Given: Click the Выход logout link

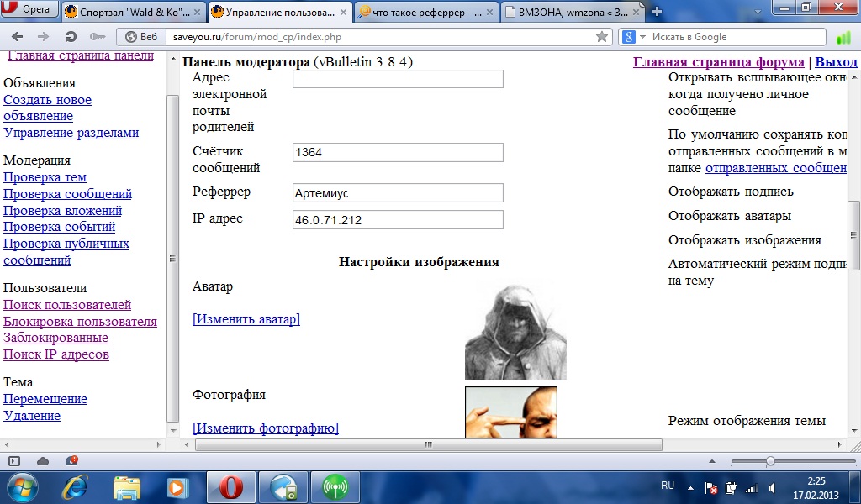Looking at the screenshot, I should [x=836, y=62].
